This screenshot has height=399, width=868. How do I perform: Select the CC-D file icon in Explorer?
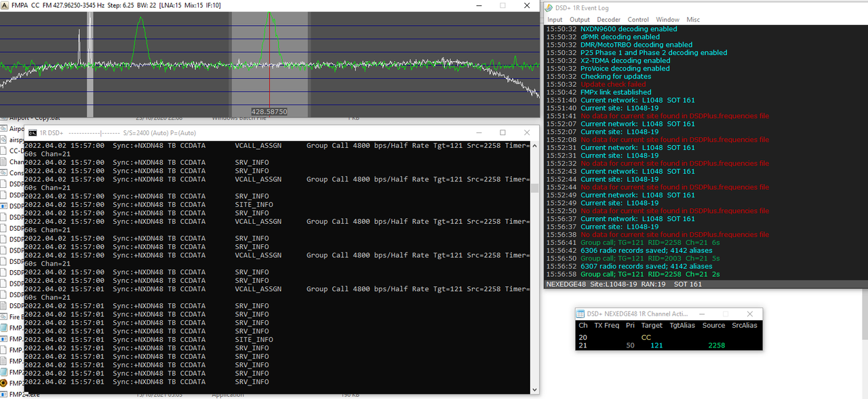click(5, 151)
